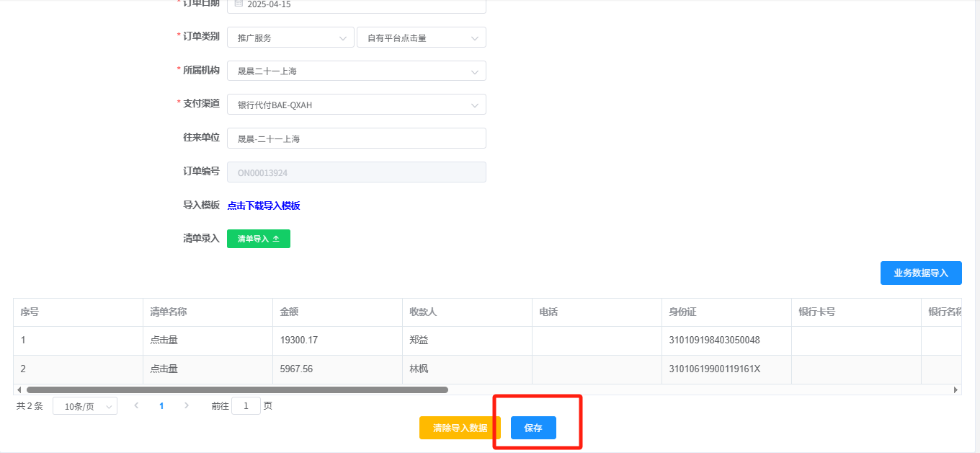
Task: Click the 业务数据导入 button
Action: 921,273
